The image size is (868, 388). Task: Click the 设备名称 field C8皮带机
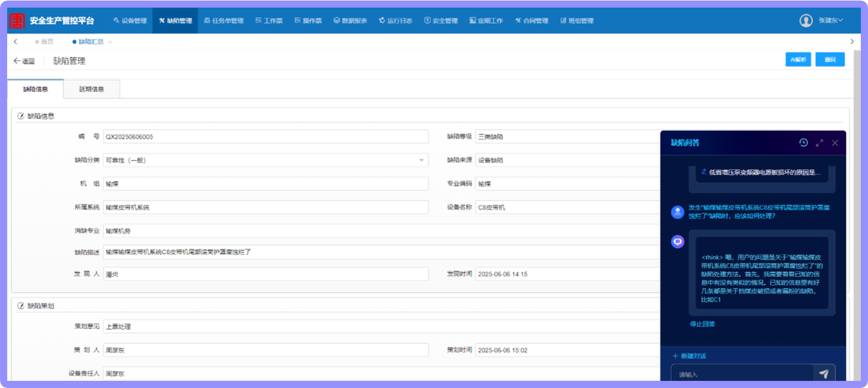568,207
